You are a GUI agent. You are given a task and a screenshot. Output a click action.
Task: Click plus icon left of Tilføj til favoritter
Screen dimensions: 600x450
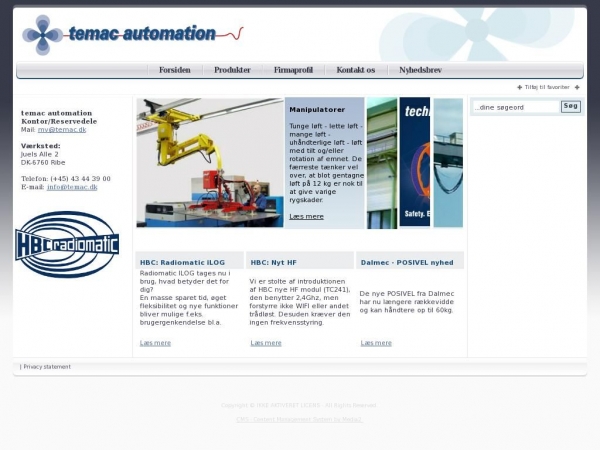click(520, 87)
